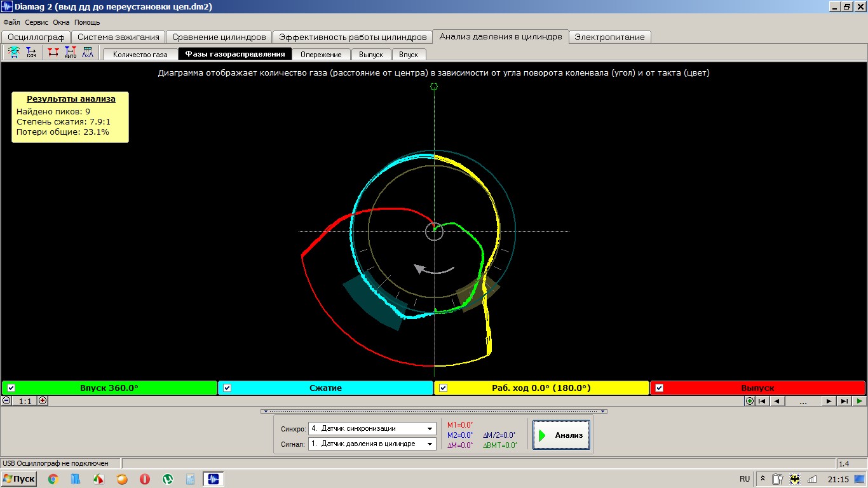Select the Количество газа subtab
Viewport: 868px width, 488px height.
pyautogui.click(x=140, y=55)
